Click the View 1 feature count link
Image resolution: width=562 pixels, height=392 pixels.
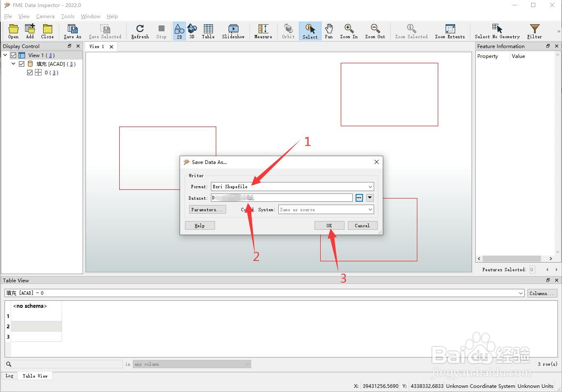(x=50, y=55)
